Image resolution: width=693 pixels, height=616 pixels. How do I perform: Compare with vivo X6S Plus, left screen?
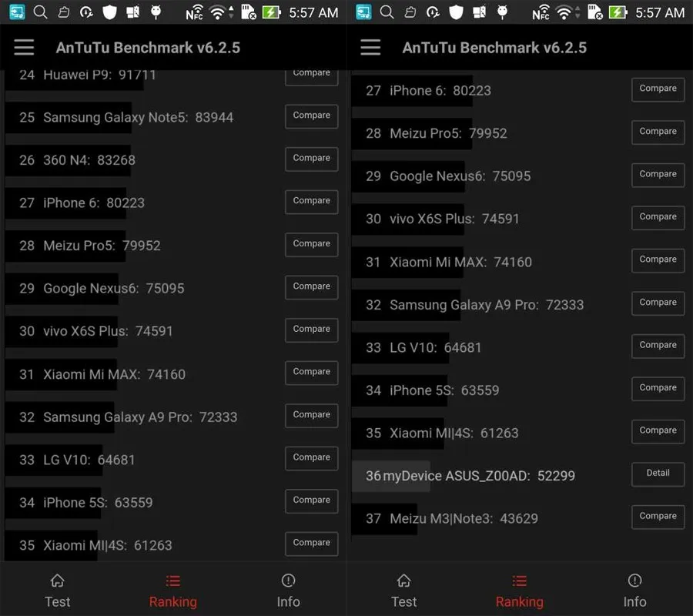coord(312,330)
